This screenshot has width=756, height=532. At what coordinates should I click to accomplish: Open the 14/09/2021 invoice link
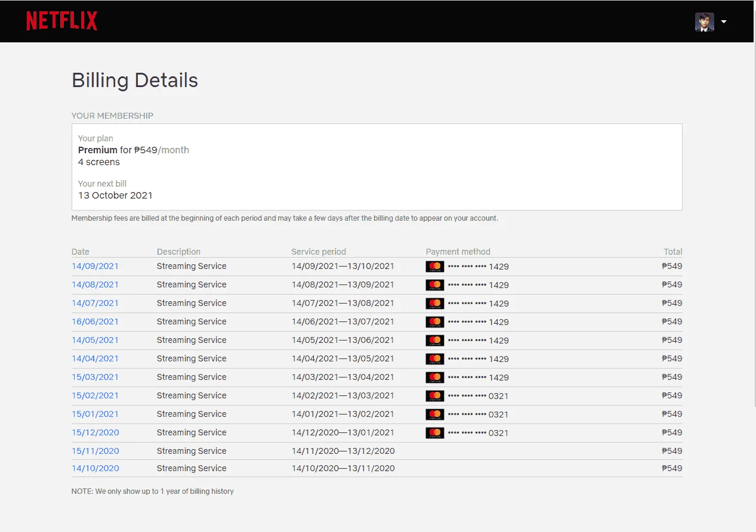coord(95,266)
